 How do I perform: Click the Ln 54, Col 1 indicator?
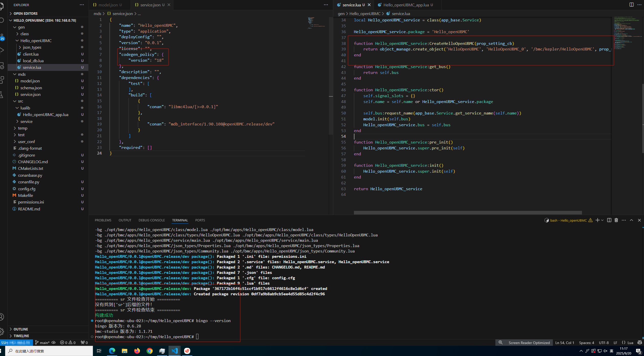click(565, 342)
